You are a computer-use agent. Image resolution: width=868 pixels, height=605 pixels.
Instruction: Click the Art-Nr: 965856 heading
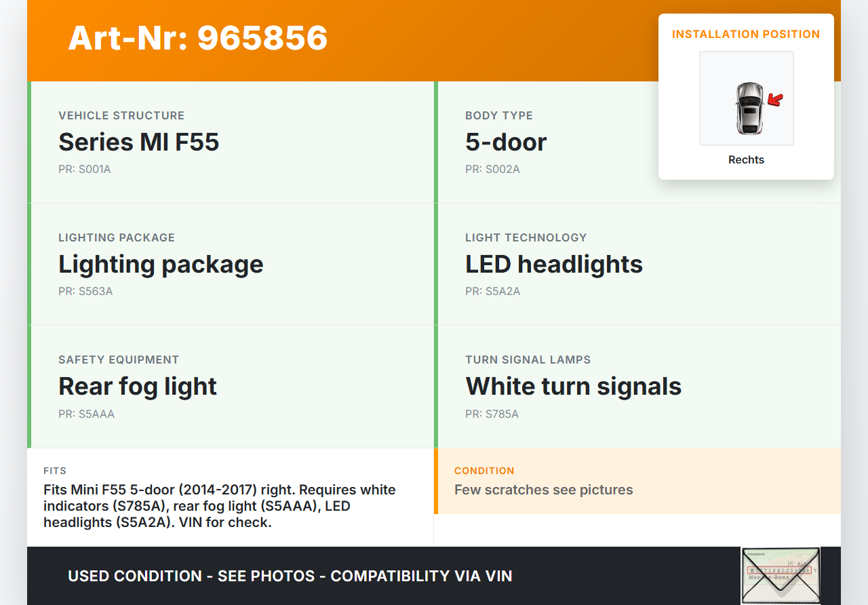point(197,38)
